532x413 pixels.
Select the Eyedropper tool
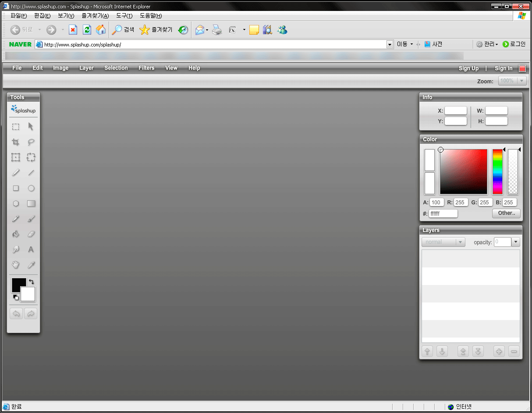click(31, 265)
